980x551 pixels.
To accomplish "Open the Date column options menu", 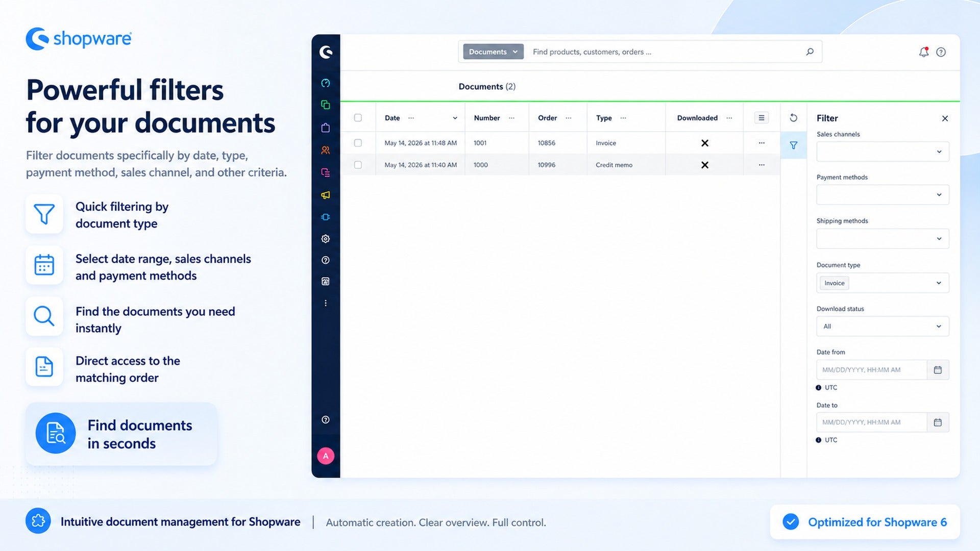I will tap(411, 118).
